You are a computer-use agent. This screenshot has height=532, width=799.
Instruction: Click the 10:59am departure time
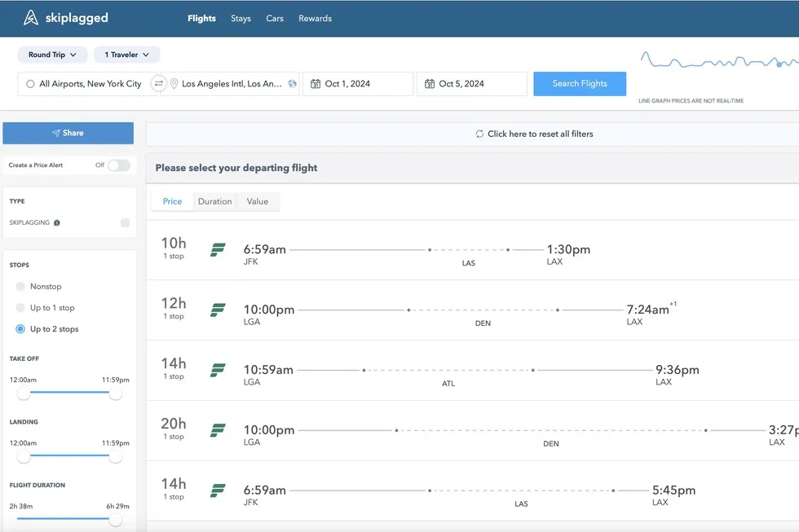pos(268,370)
